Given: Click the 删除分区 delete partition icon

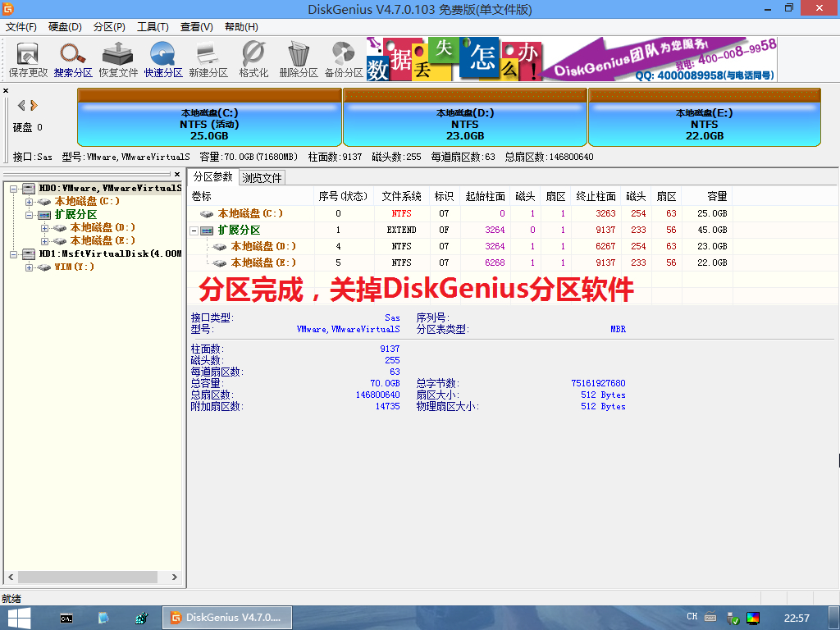Looking at the screenshot, I should tap(299, 59).
